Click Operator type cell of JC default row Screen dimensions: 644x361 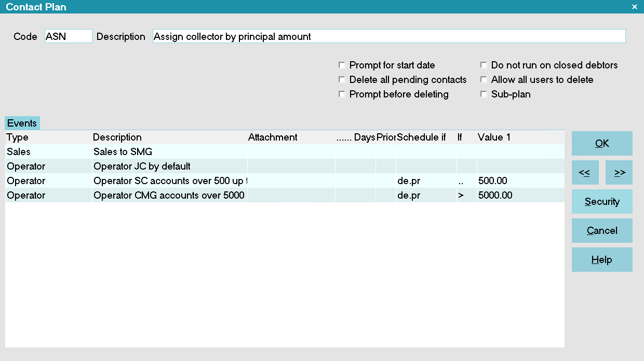(49, 166)
